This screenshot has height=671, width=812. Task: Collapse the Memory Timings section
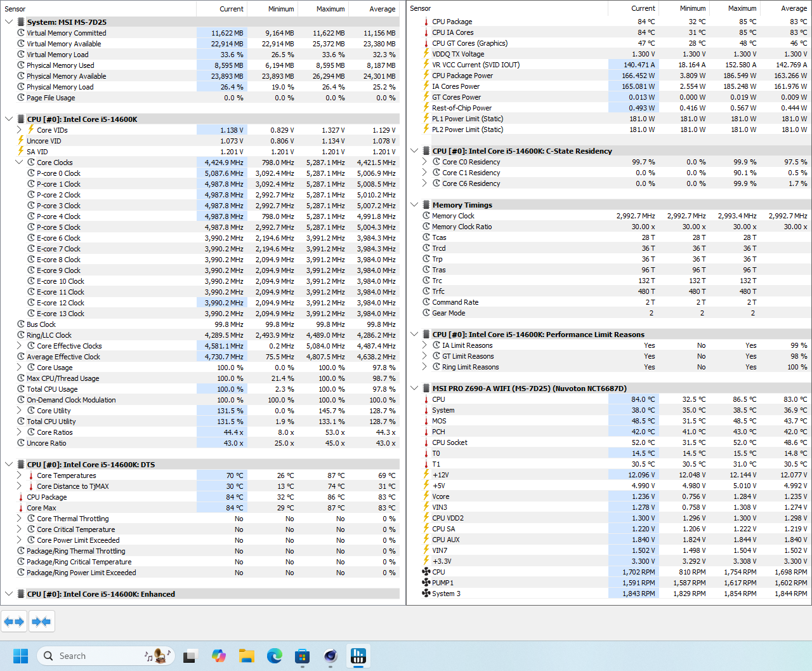(x=414, y=205)
